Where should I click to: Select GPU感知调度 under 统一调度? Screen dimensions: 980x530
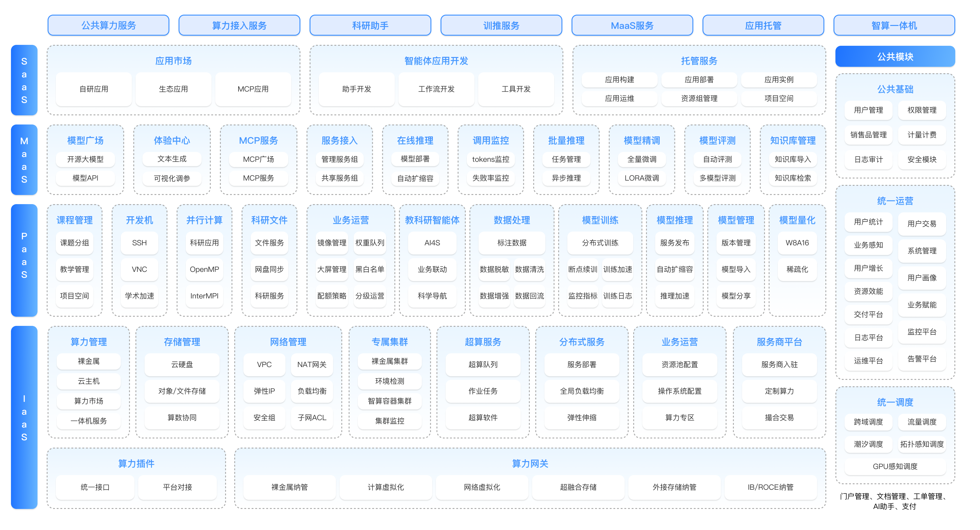tap(895, 467)
